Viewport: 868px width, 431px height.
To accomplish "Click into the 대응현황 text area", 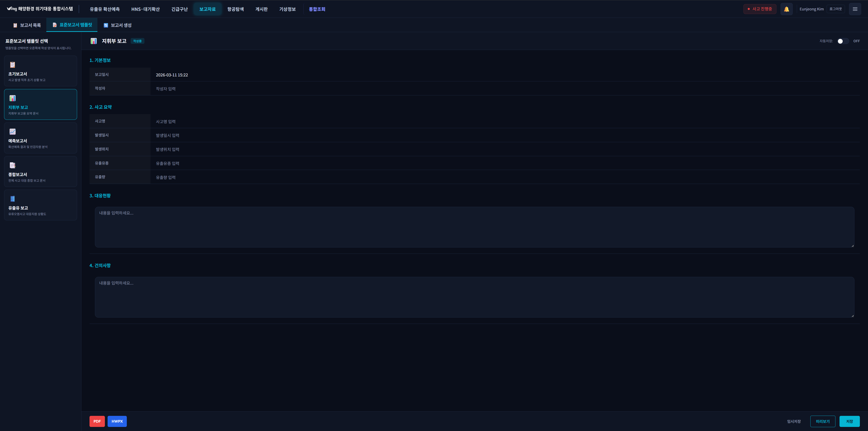I will click(474, 227).
